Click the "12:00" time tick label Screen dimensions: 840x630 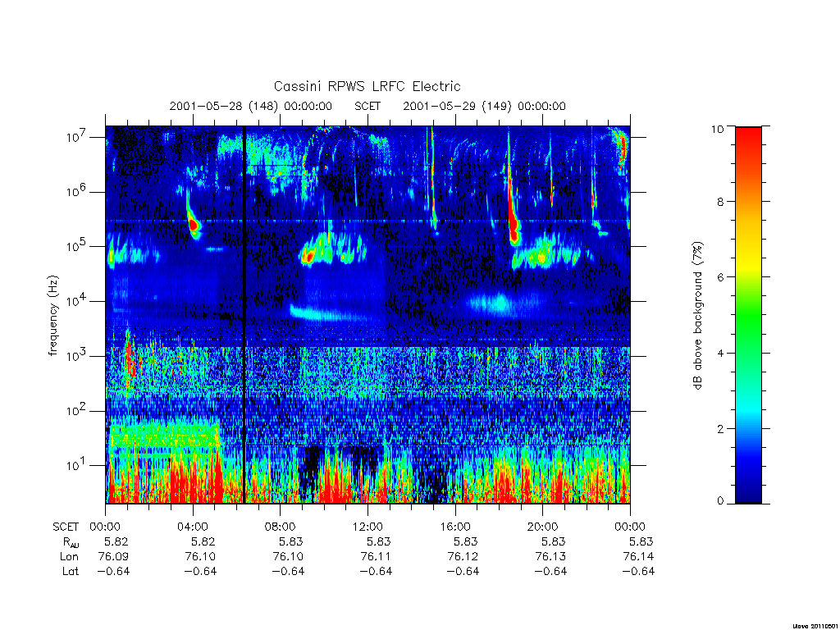[x=368, y=527]
